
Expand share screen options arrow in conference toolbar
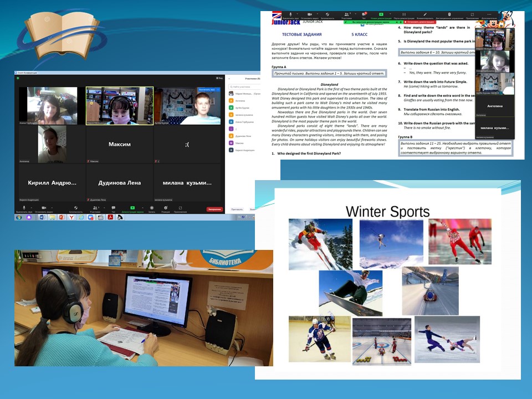pyautogui.click(x=142, y=208)
